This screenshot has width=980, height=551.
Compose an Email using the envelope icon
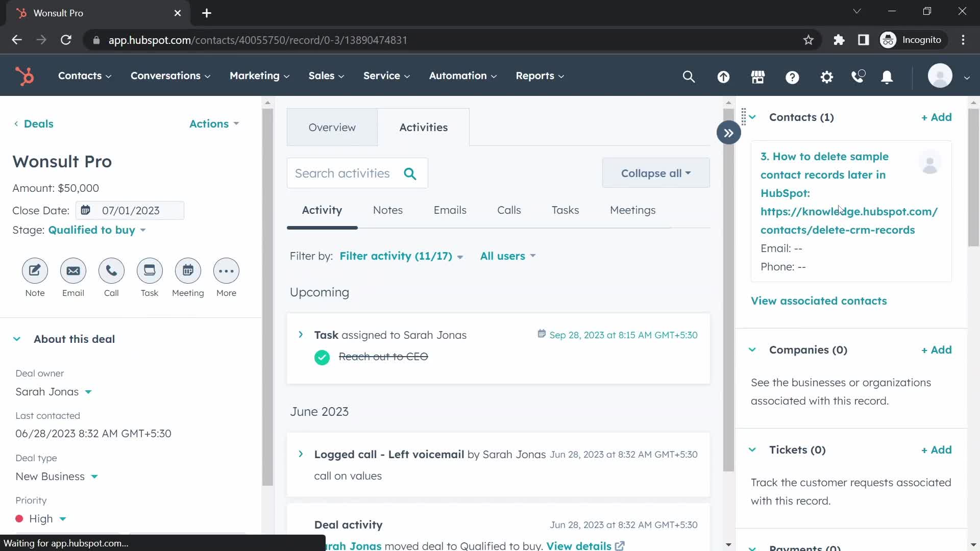[73, 271]
